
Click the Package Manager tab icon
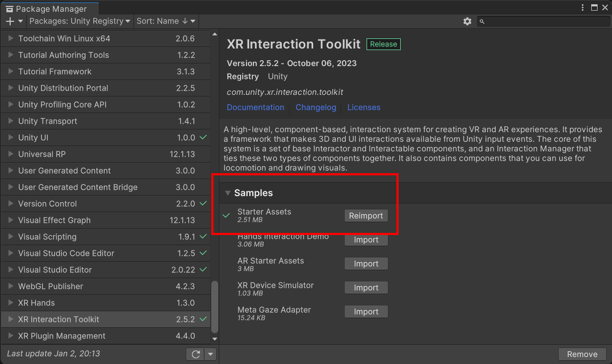coord(9,9)
